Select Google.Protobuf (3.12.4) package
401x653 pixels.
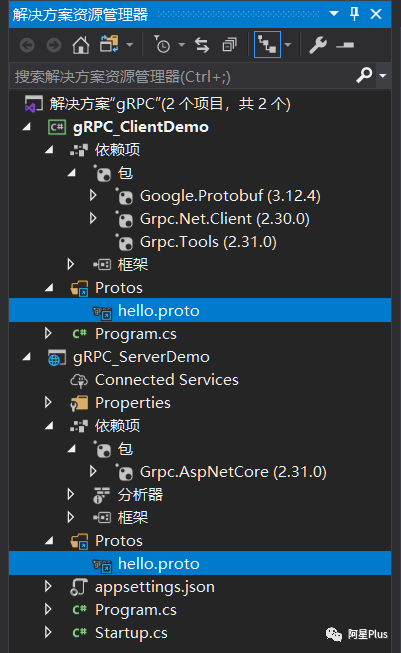[x=230, y=196]
